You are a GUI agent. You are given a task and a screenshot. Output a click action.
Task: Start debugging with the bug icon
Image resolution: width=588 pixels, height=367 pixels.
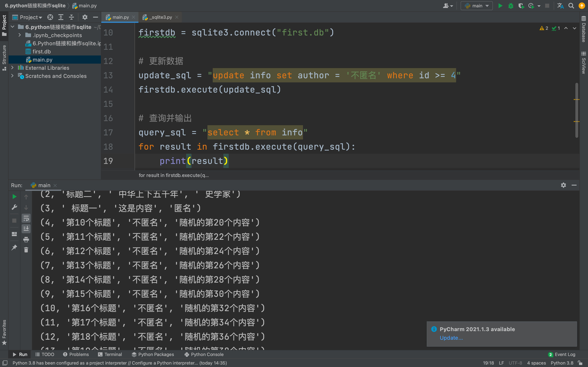[511, 6]
